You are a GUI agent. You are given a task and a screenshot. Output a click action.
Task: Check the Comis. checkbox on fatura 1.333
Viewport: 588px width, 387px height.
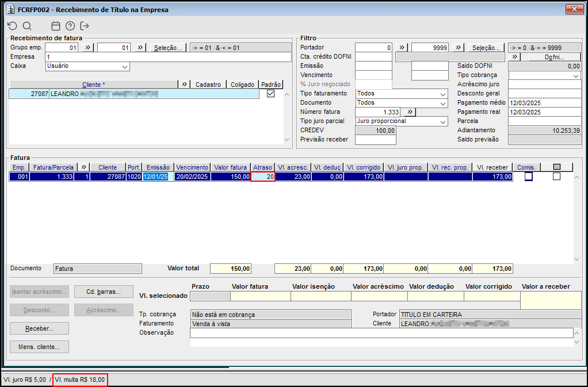click(528, 177)
